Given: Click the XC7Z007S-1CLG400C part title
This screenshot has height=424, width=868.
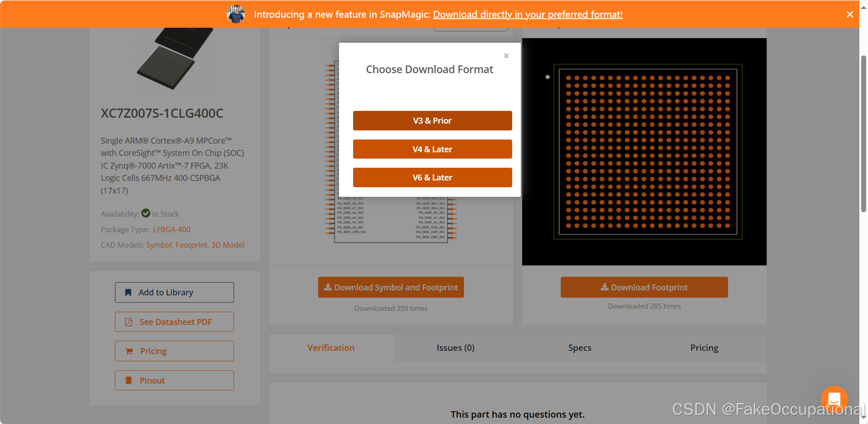Looking at the screenshot, I should [x=162, y=113].
